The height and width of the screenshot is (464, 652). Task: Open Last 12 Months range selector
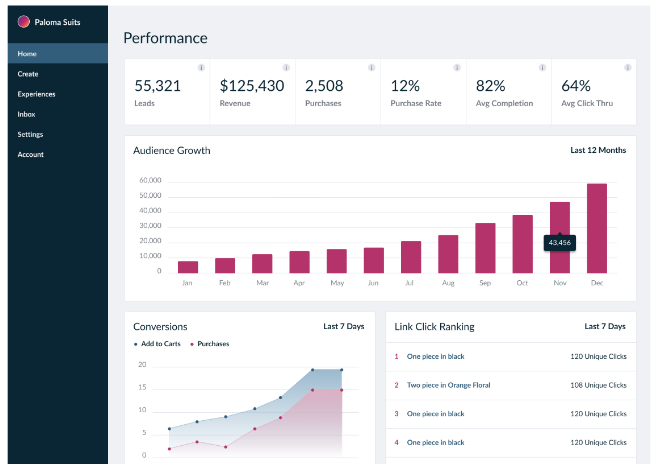coord(598,151)
